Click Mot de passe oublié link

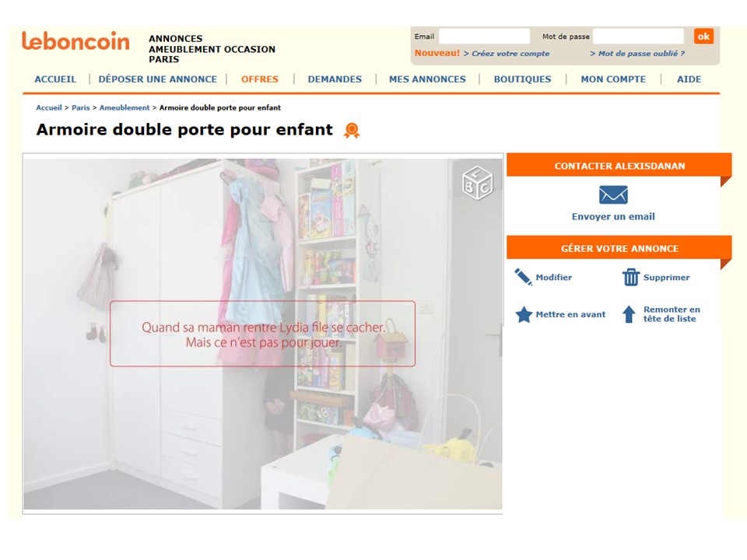tap(641, 54)
